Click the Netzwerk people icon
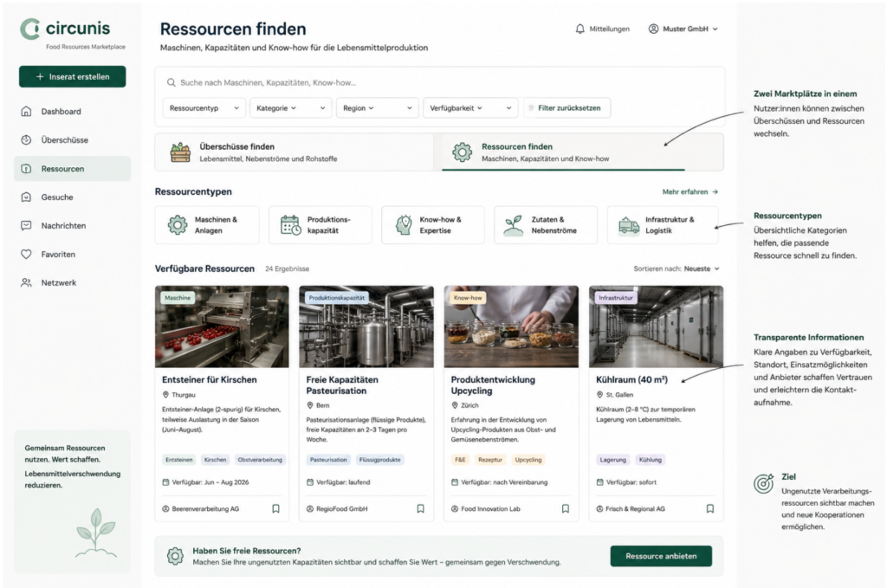Viewport: 887px width, 588px height. (x=26, y=282)
